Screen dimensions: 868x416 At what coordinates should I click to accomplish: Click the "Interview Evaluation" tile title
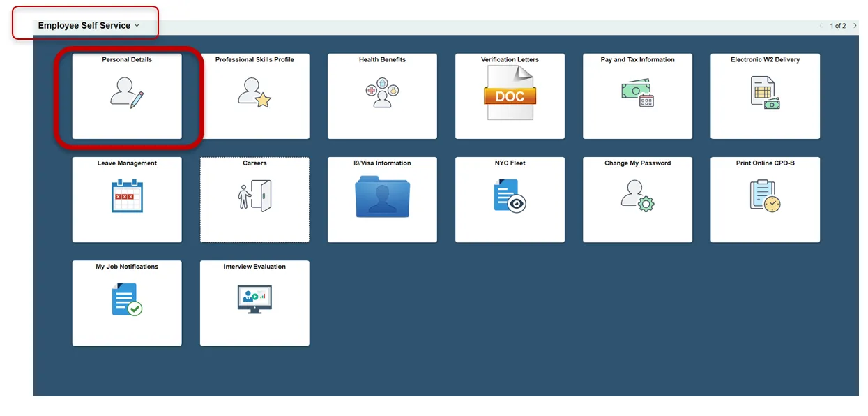click(254, 267)
